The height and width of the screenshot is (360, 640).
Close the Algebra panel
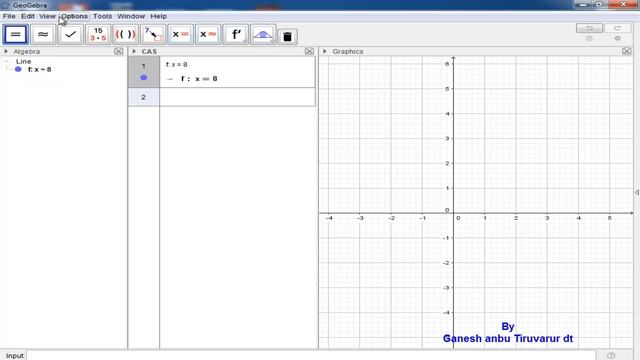click(118, 51)
